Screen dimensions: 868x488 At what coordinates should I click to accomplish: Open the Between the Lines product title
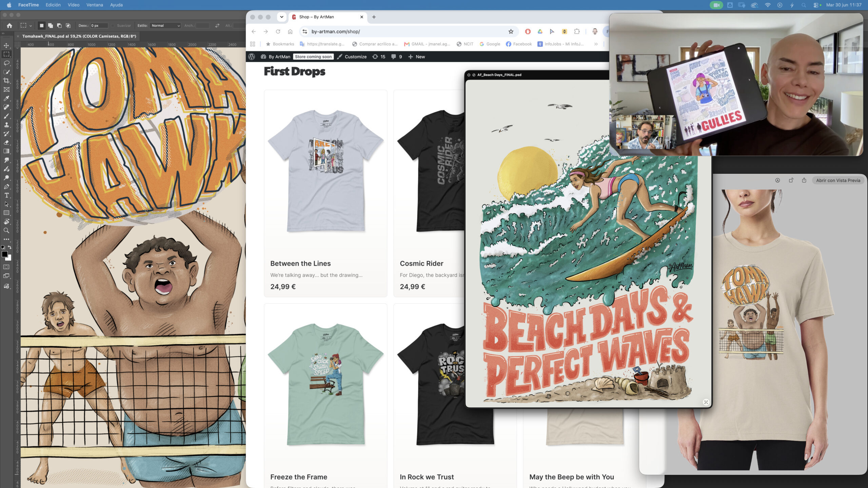point(300,263)
